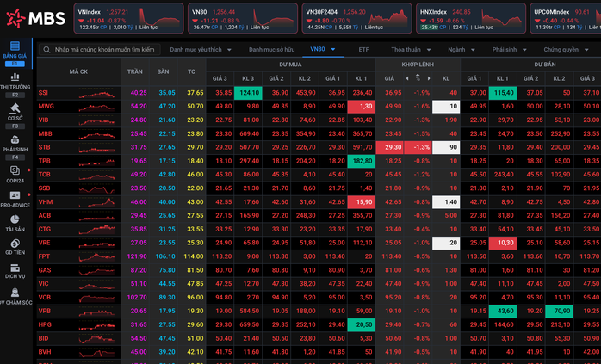Open the VHM mini chart
The height and width of the screenshot is (364, 601).
point(96,202)
